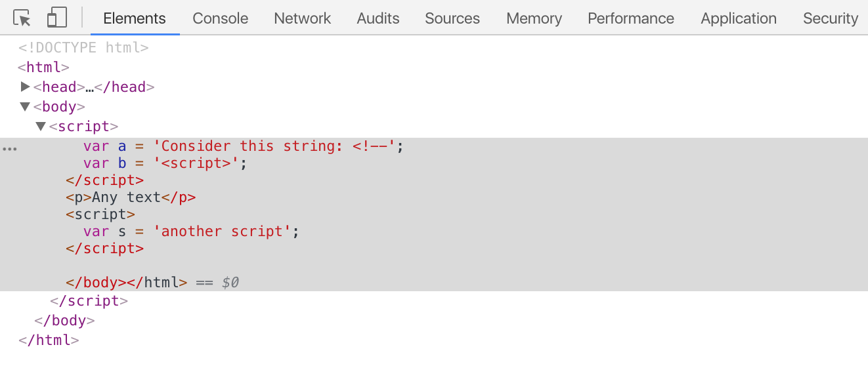Toggle the device toolbar icon
This screenshot has width=868, height=366.
click(x=57, y=18)
